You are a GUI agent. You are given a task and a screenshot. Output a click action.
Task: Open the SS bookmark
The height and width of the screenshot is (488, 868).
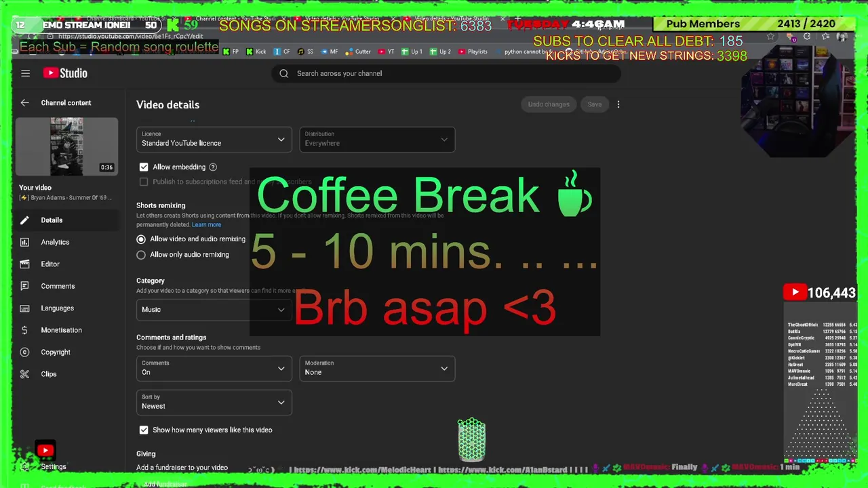305,52
